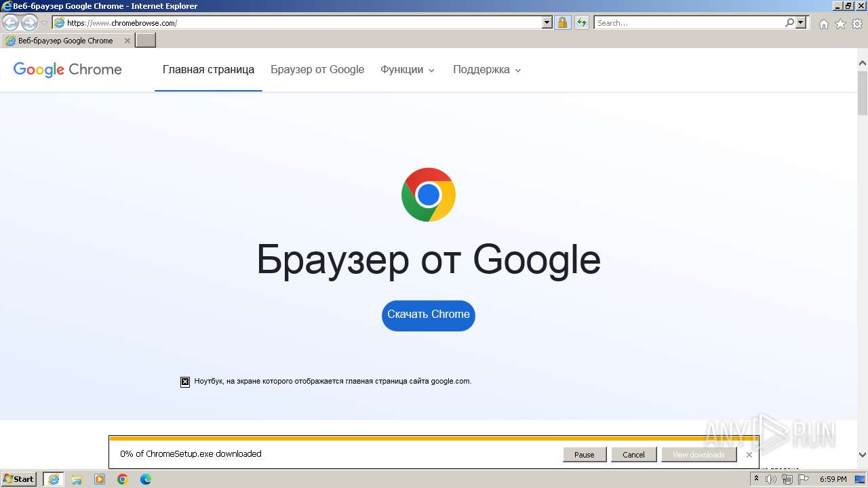Click the page scrollbar up arrow
The height and width of the screenshot is (488, 868).
tap(863, 63)
